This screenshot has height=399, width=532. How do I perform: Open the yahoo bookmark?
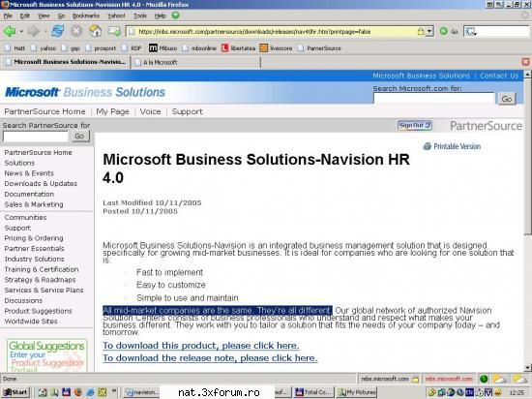pos(44,48)
